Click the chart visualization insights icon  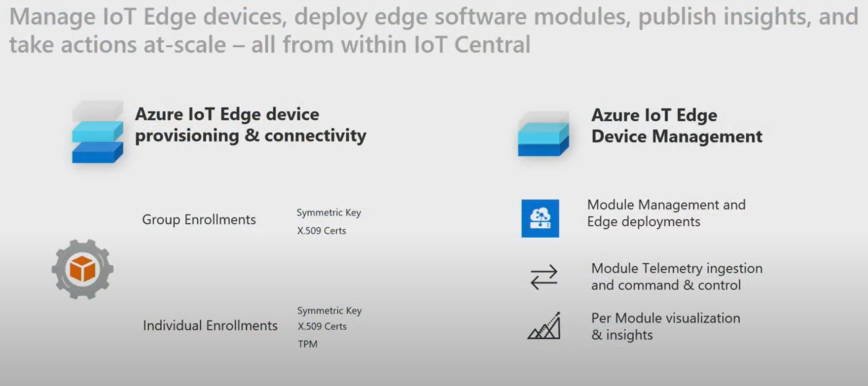pyautogui.click(x=544, y=325)
